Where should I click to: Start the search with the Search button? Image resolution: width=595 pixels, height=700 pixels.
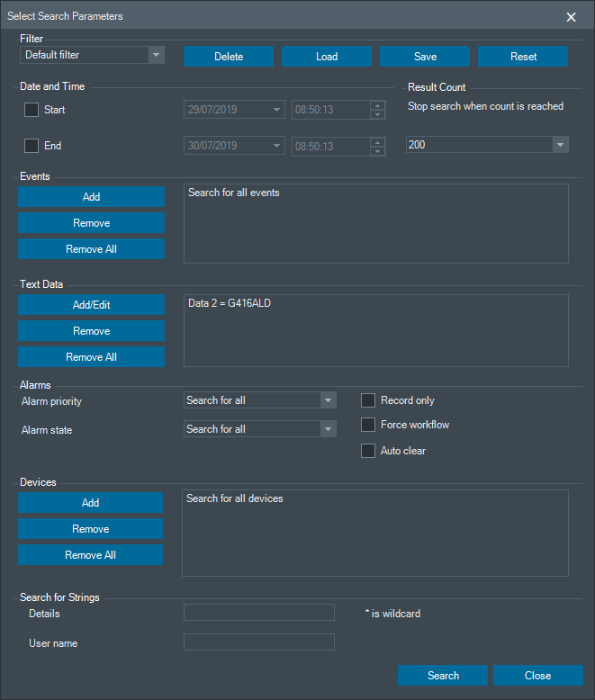click(443, 676)
